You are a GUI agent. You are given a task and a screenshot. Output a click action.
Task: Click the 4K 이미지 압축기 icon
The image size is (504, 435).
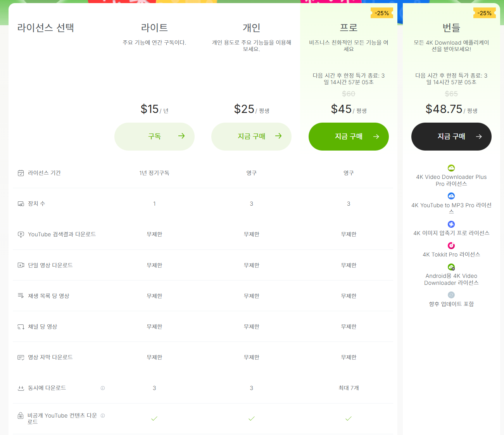pos(451,224)
